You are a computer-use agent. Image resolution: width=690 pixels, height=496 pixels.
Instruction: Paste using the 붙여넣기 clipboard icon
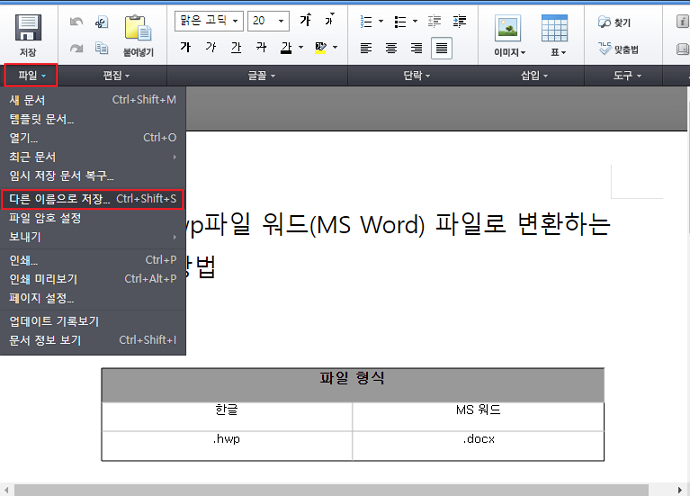pos(138,28)
